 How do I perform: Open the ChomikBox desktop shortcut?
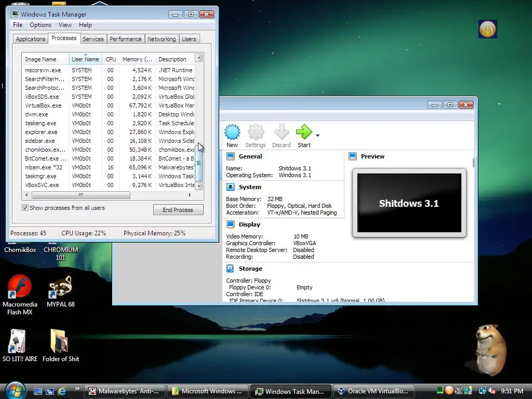20,249
